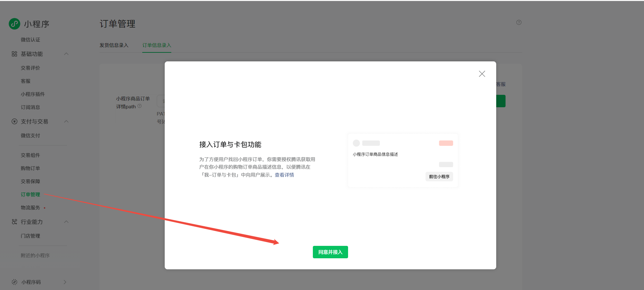
Task: Open 物流服务 in the sidebar
Action: coord(30,208)
